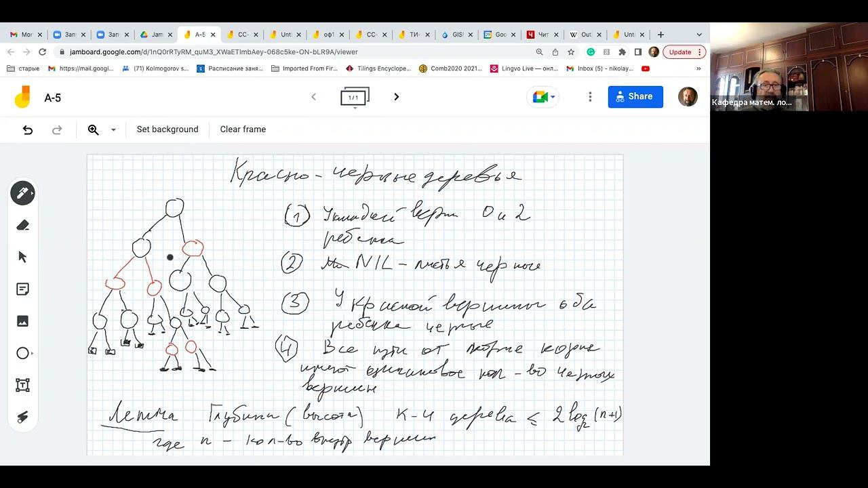Open Imported From Firefox folder
Screen dimensions: 868x488
point(304,68)
